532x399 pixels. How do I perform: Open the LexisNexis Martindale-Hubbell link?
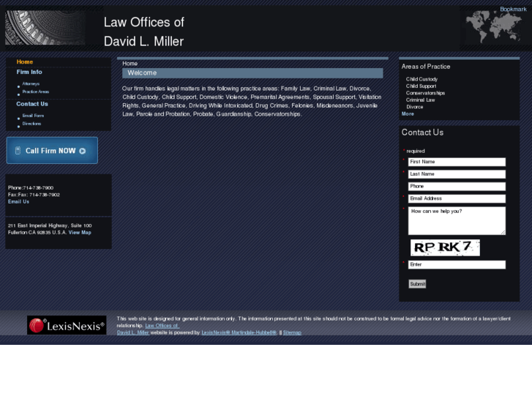click(239, 332)
